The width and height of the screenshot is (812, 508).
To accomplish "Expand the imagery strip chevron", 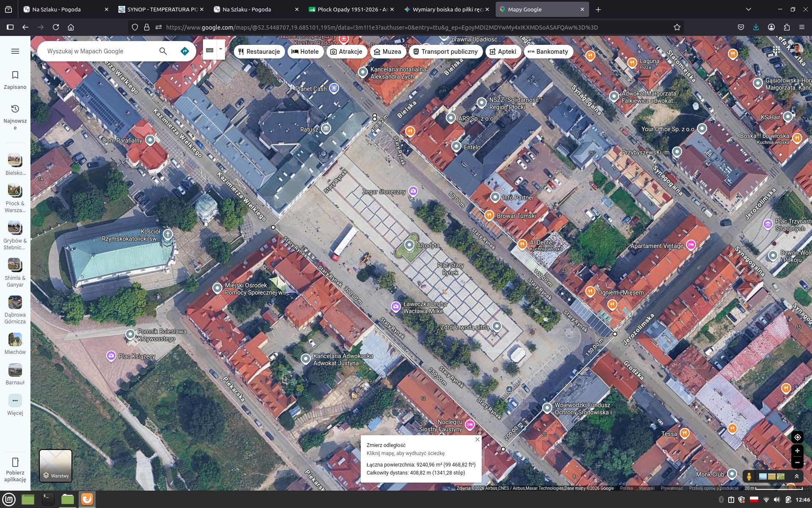I will point(797,476).
